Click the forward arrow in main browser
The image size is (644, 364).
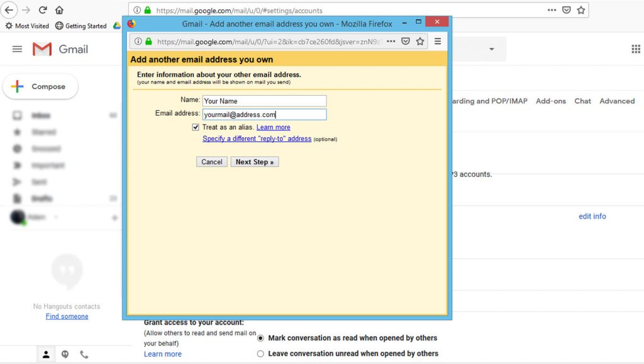(x=26, y=10)
